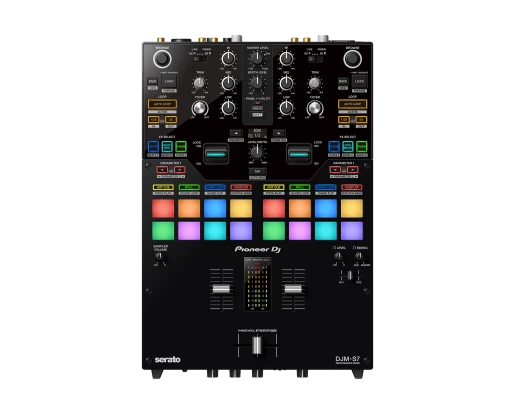Image resolution: width=515 pixels, height=415 pixels.
Task: Adjust the headphones MIXING knob
Action: click(359, 256)
